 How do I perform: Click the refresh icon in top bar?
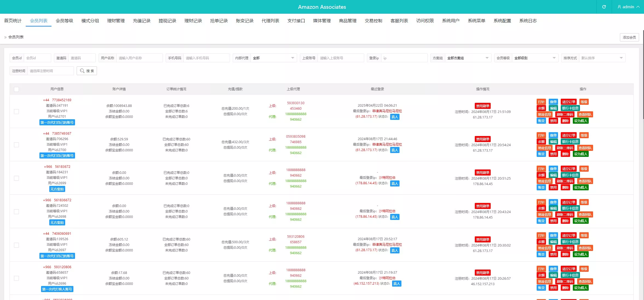[x=604, y=7]
